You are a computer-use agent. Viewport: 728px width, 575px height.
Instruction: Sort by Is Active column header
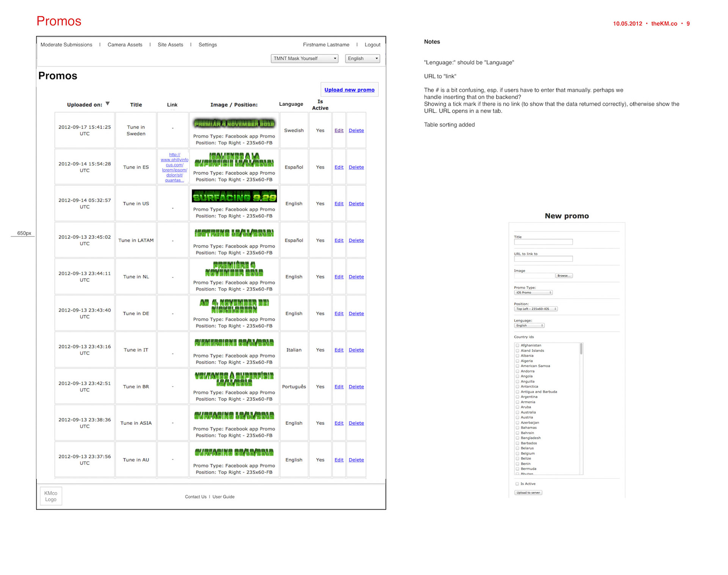320,105
